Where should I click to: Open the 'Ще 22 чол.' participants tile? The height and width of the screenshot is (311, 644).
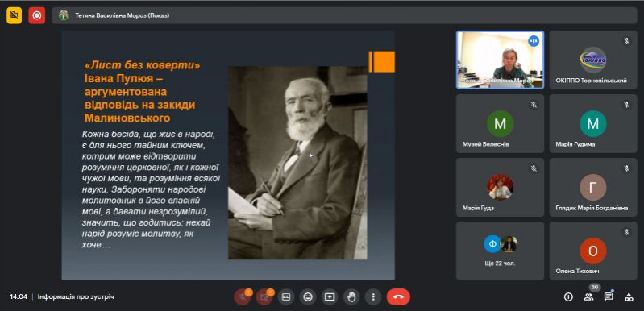[500, 251]
